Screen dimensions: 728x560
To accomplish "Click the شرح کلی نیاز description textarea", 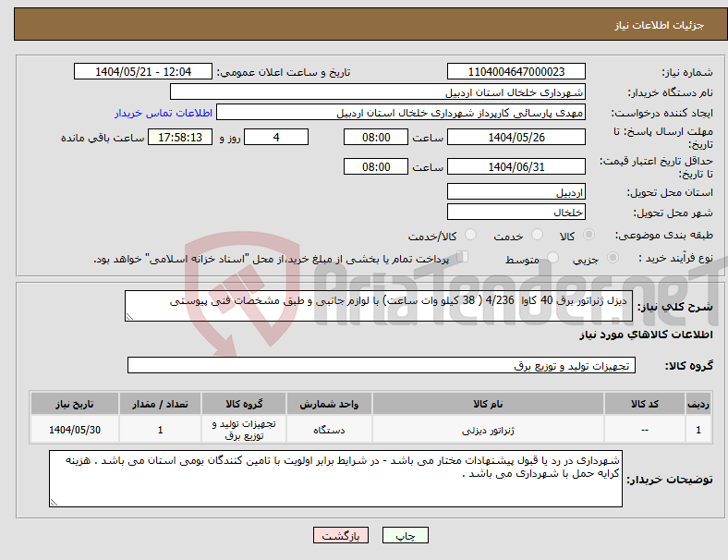I will (x=379, y=306).
